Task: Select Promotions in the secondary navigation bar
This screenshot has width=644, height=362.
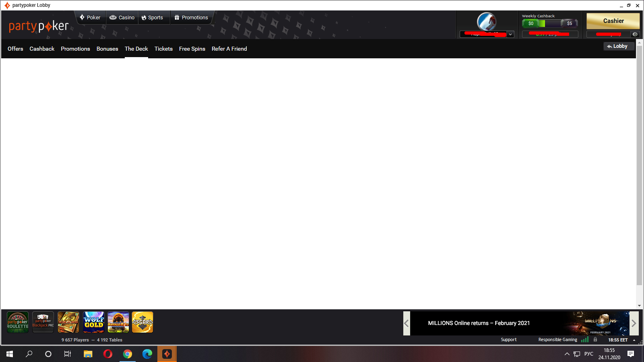Action: (x=75, y=49)
